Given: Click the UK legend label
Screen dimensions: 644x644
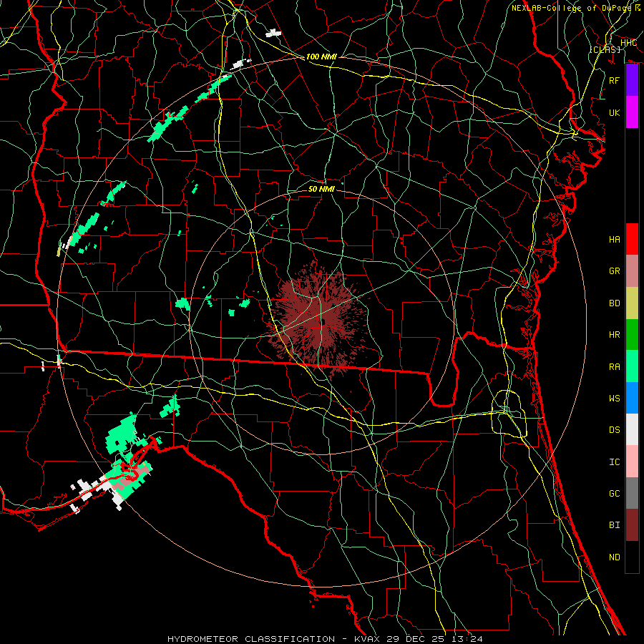Looking at the screenshot, I should click(614, 112).
